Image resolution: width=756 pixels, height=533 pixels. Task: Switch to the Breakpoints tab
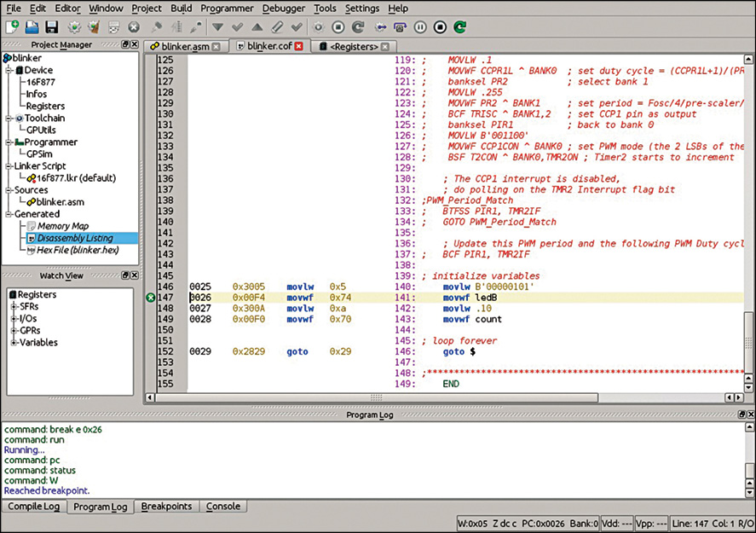(x=168, y=507)
